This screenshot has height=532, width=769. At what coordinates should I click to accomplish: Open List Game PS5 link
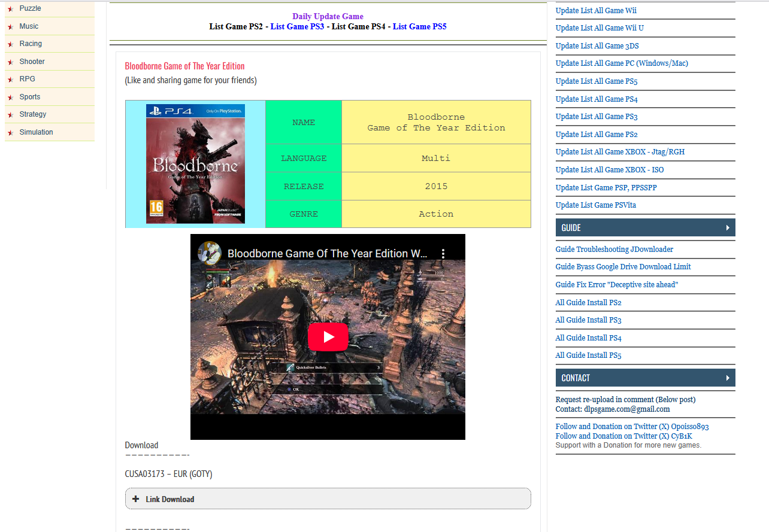point(419,26)
